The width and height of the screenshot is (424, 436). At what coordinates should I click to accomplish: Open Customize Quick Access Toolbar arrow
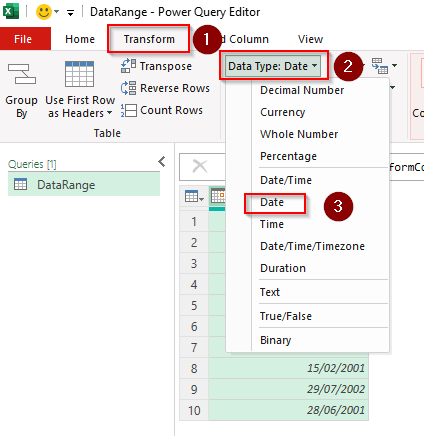[x=70, y=13]
